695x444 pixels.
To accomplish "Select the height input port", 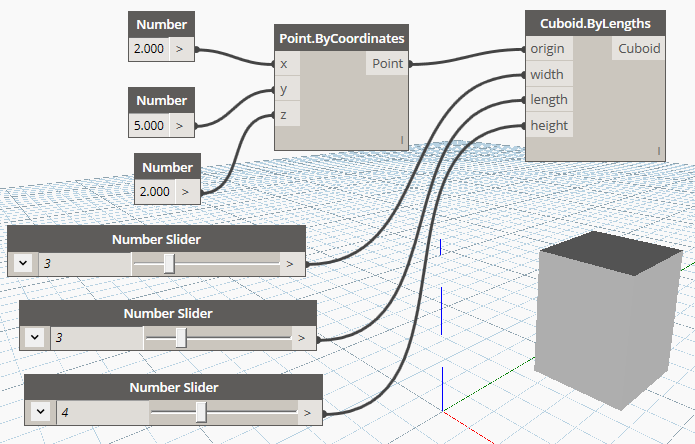I will [549, 125].
